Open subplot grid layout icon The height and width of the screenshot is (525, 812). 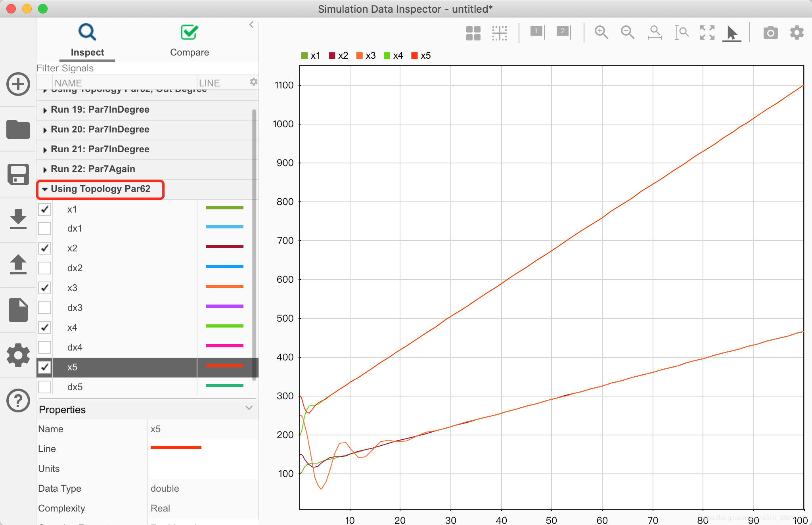(x=473, y=33)
